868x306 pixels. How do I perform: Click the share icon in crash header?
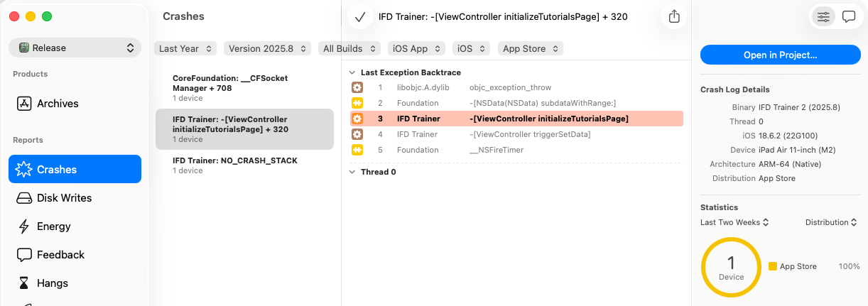tap(674, 17)
